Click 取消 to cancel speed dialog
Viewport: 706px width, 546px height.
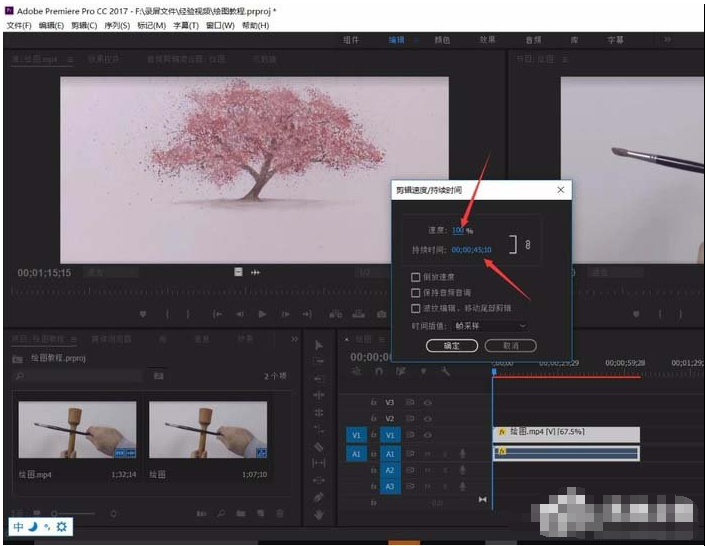[510, 346]
